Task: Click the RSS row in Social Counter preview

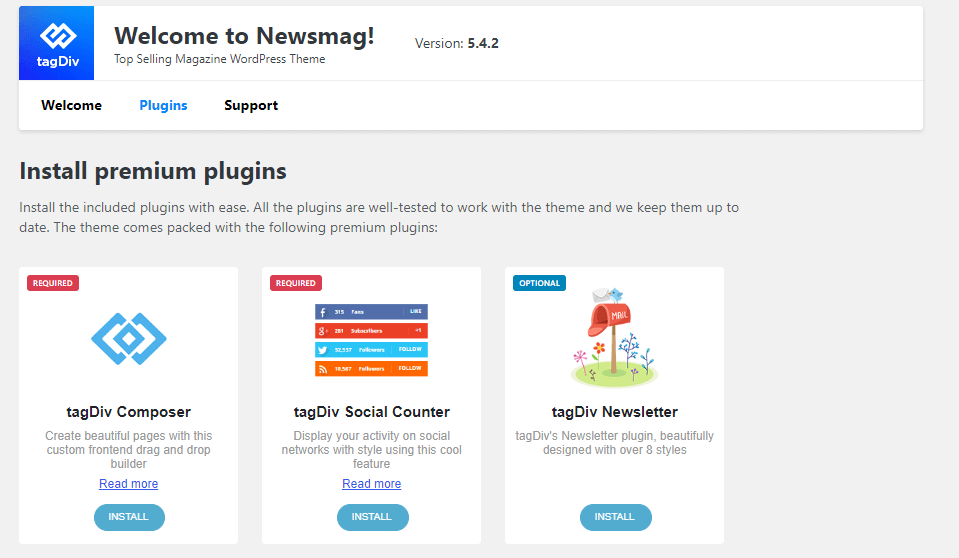Action: coord(371,368)
